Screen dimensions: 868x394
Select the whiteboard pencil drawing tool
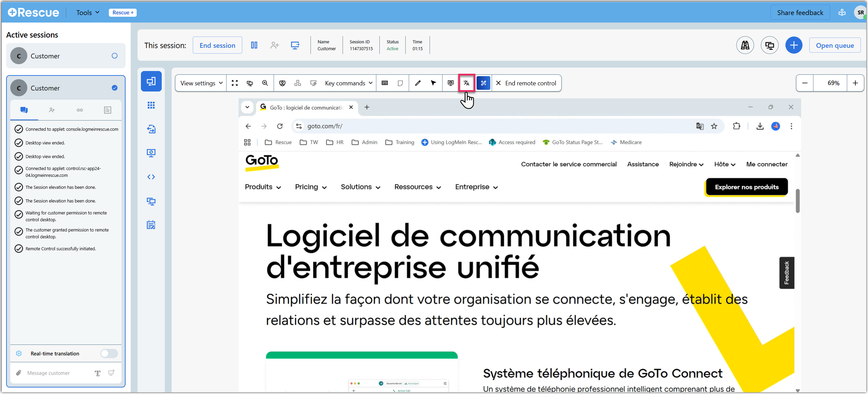(x=418, y=83)
